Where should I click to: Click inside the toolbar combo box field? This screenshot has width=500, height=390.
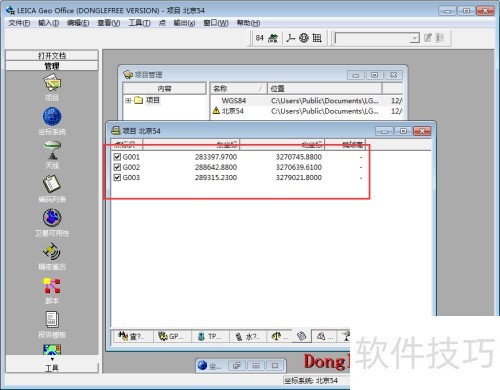click(373, 38)
